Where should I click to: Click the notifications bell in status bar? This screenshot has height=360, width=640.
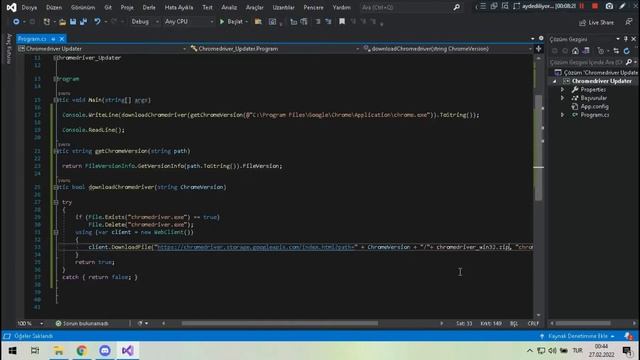(628, 336)
